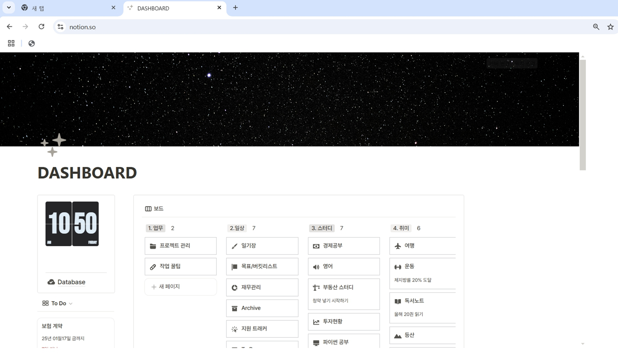Click the 10:50 flip clock widget
The image size is (618, 364).
click(72, 224)
